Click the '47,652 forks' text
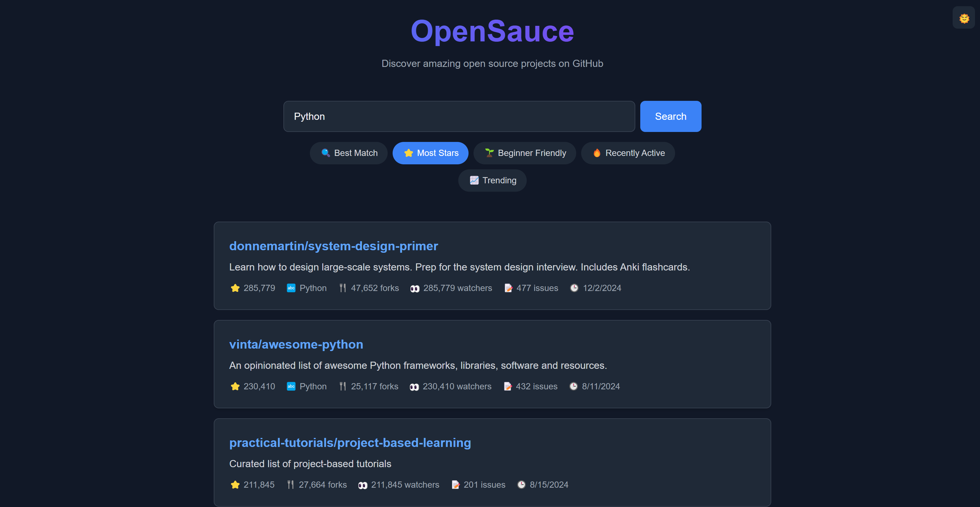980x507 pixels. coord(374,288)
